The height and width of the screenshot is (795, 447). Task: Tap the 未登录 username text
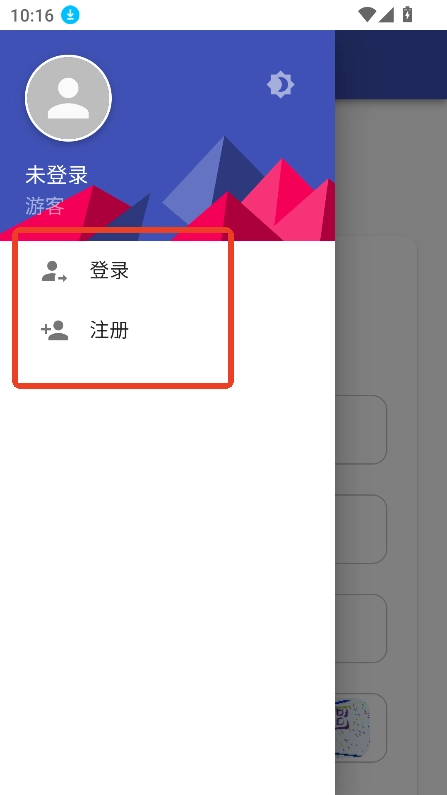click(x=57, y=175)
